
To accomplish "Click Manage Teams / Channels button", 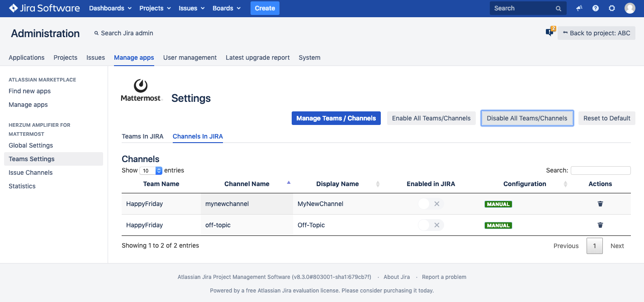I will 336,118.
